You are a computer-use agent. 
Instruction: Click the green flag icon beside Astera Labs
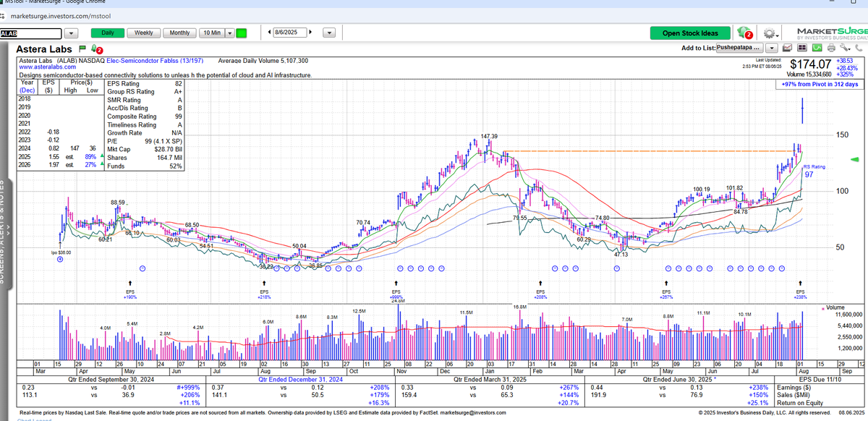click(x=83, y=48)
